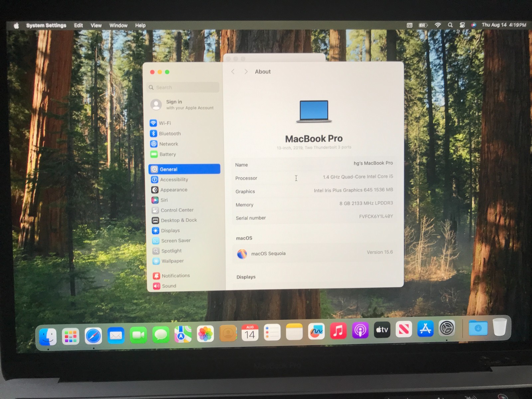Open Notifications settings

pyautogui.click(x=176, y=275)
